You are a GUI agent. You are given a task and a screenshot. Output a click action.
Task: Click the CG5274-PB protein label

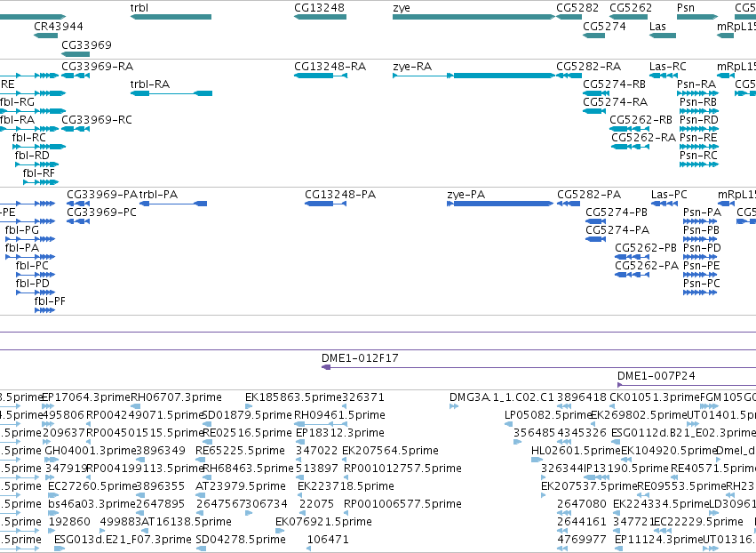point(617,212)
